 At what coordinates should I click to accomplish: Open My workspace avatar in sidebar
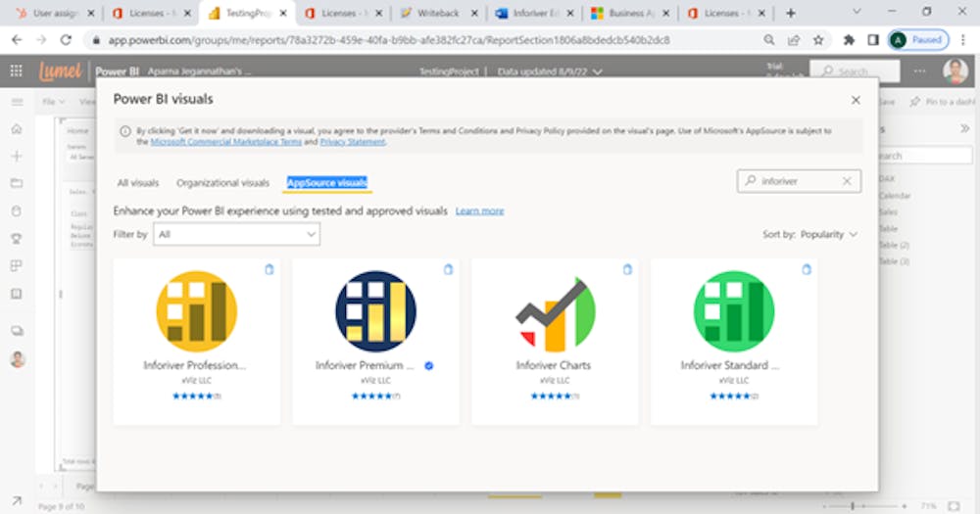tap(18, 359)
